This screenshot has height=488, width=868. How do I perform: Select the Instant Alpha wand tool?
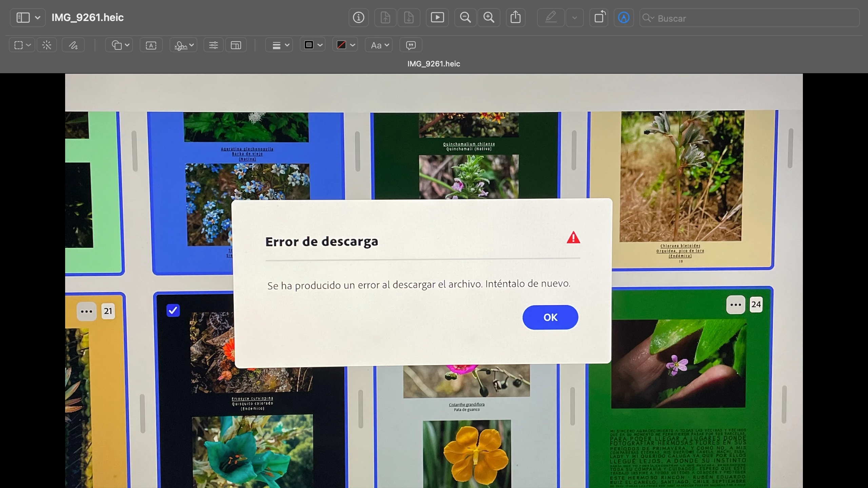click(47, 45)
